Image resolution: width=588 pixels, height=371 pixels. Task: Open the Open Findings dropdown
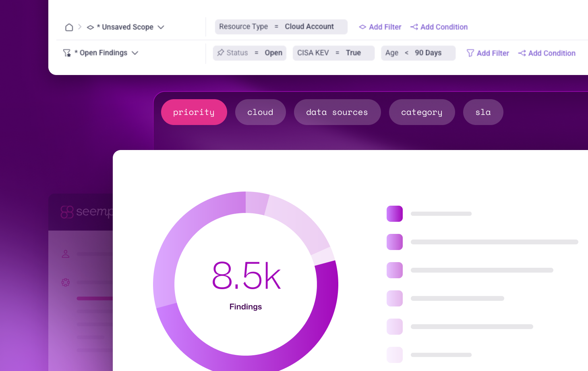(x=135, y=53)
